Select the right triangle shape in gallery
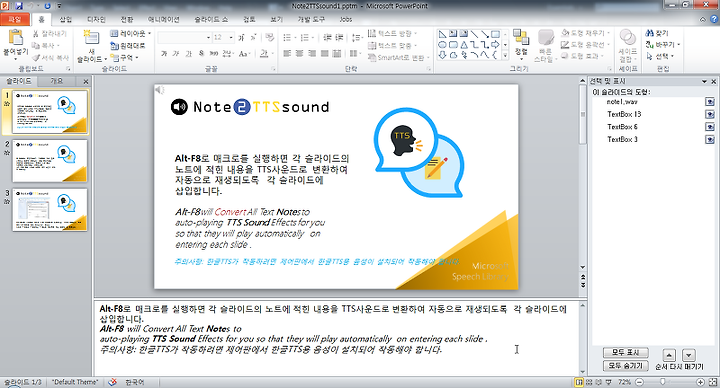Screen dimensions: 720x388 click(x=442, y=34)
